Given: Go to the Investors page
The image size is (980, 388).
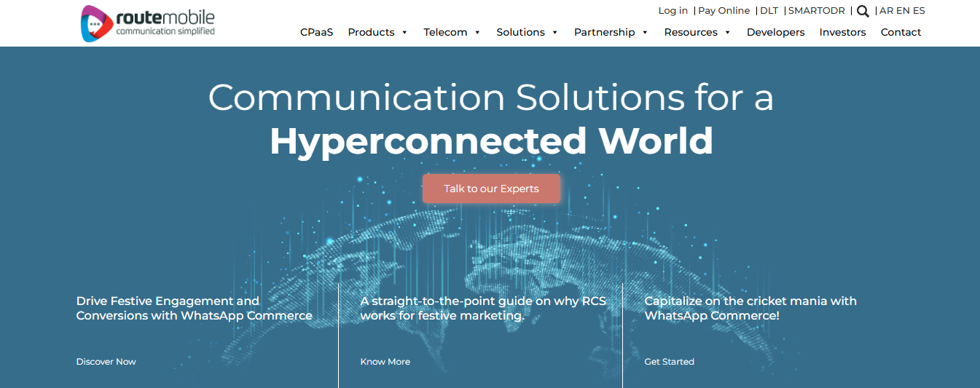Looking at the screenshot, I should [842, 32].
